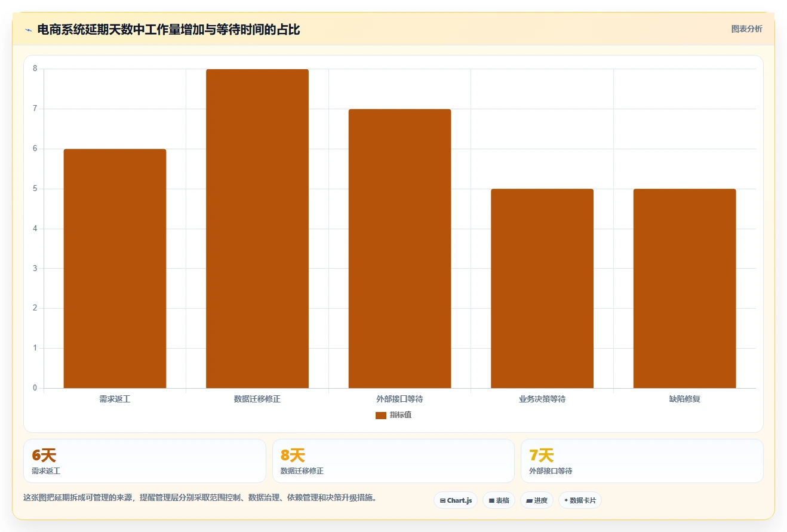
Task: Click the 7天 value in data card
Action: point(542,456)
